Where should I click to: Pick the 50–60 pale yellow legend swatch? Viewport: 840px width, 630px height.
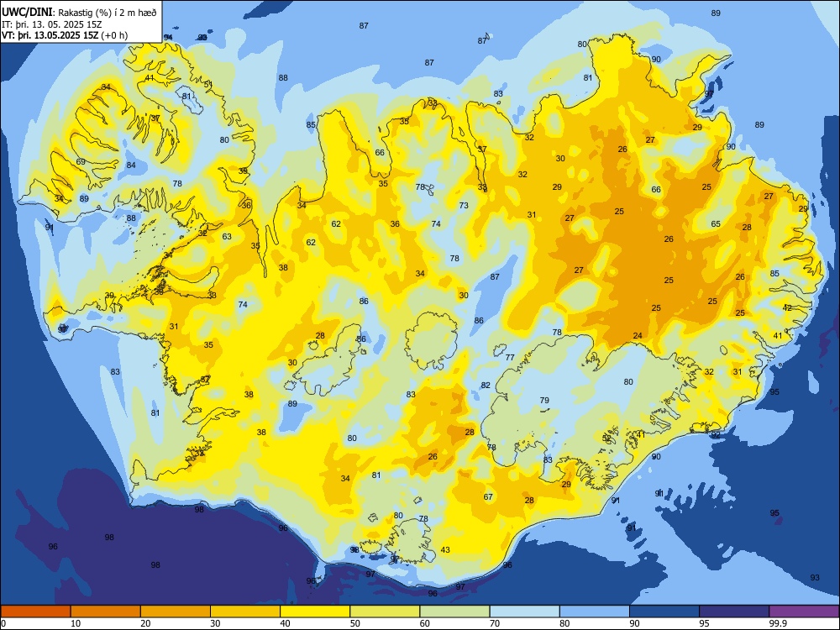pyautogui.click(x=386, y=612)
